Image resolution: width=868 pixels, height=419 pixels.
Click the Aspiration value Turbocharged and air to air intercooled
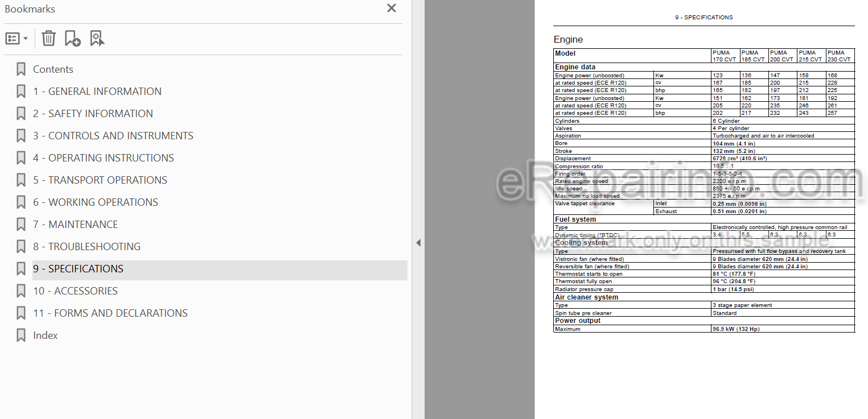[x=763, y=136]
